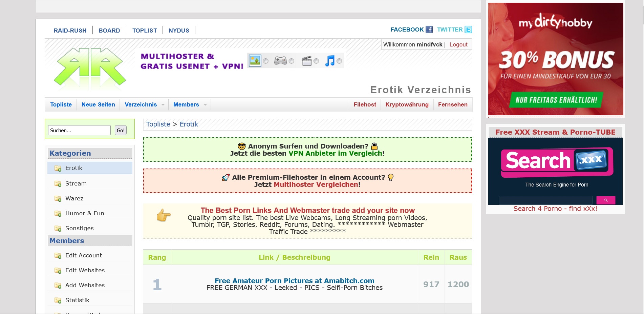The height and width of the screenshot is (314, 644).
Task: Open the Topliste navigation tab
Action: (x=61, y=104)
